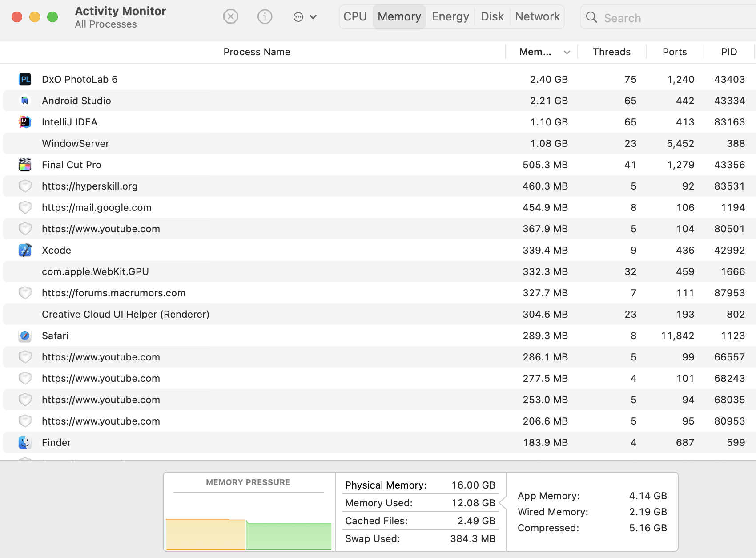Select the https://forums.macrumors.com process name
This screenshot has width=756, height=558.
114,293
